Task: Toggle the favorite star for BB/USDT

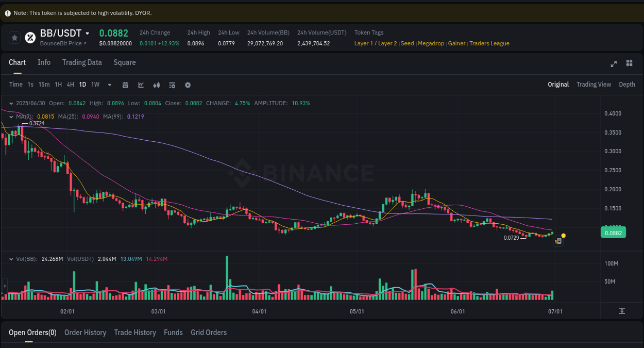Action: 14,37
